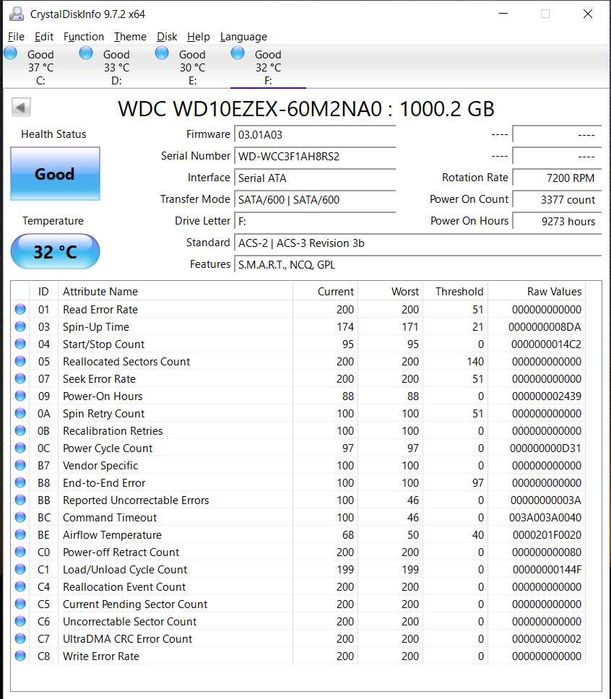Minimize the CrystalDiskInfo window
This screenshot has width=611, height=699.
tap(503, 14)
